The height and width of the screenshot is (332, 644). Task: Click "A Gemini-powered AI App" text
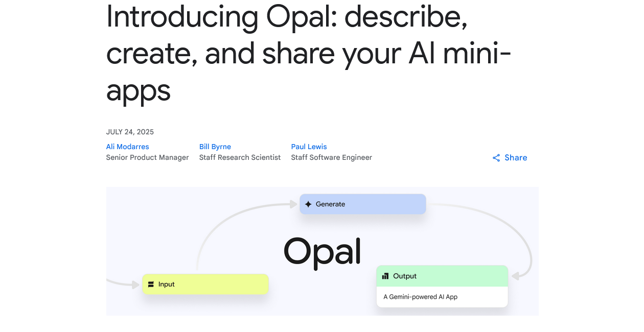coord(420,297)
